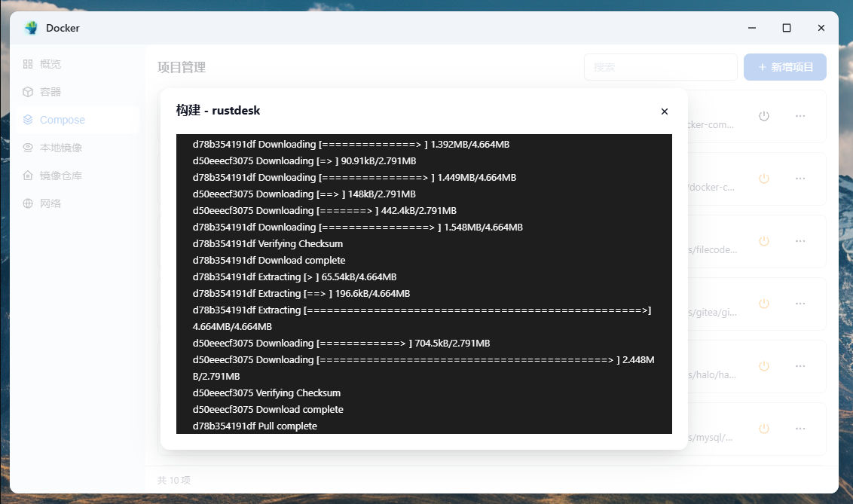Click the gray power button on first project
Screen dimensions: 853x504
pos(763,116)
